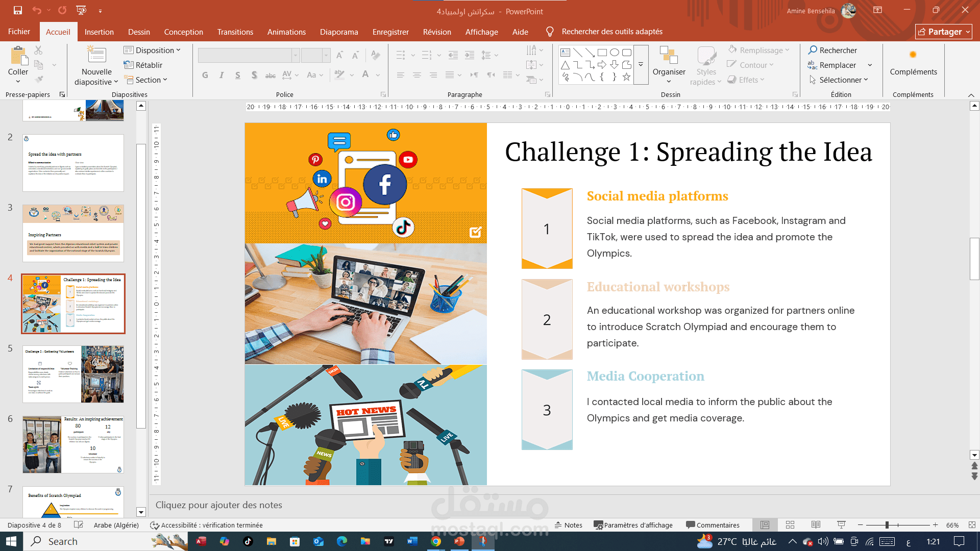The image size is (980, 551).
Task: Increase the indent level of the paragraph
Action: (x=470, y=55)
